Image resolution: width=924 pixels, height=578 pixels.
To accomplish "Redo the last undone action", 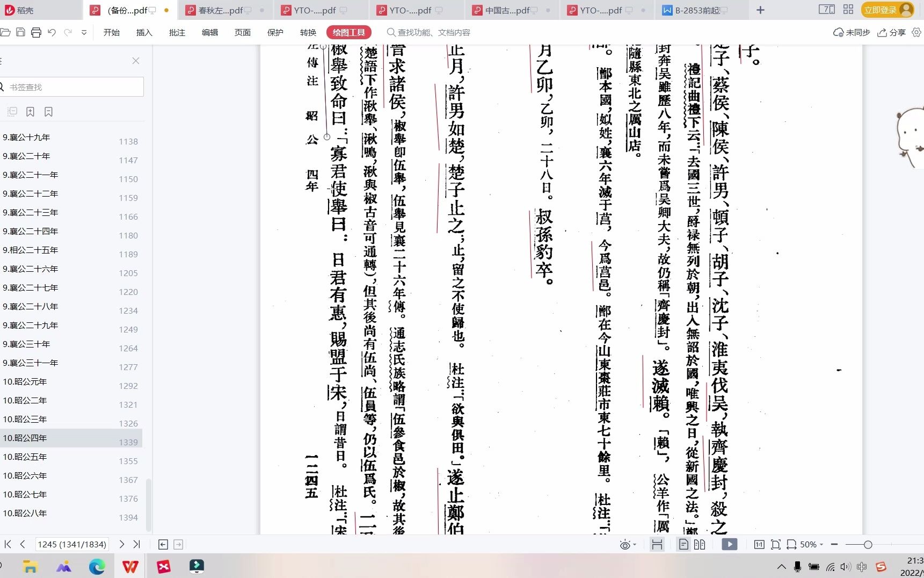I will [68, 33].
